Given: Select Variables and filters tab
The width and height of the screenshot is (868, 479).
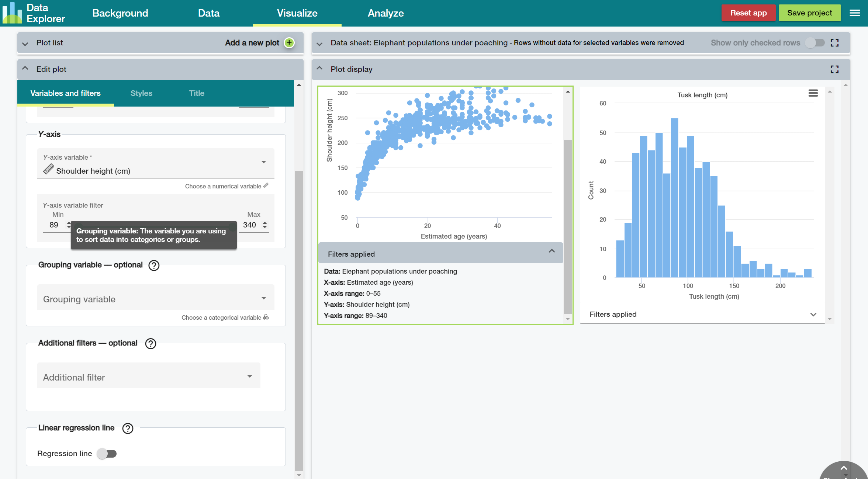Looking at the screenshot, I should [65, 93].
